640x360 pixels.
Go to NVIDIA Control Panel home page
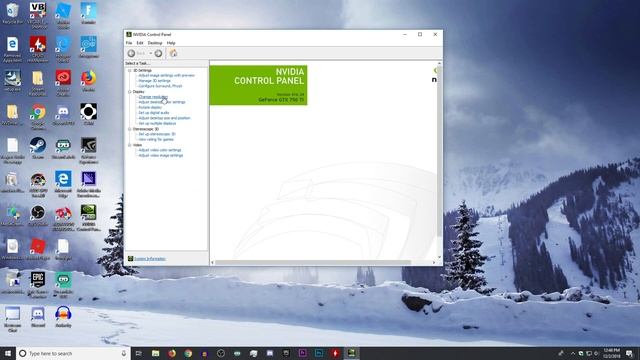[x=173, y=53]
